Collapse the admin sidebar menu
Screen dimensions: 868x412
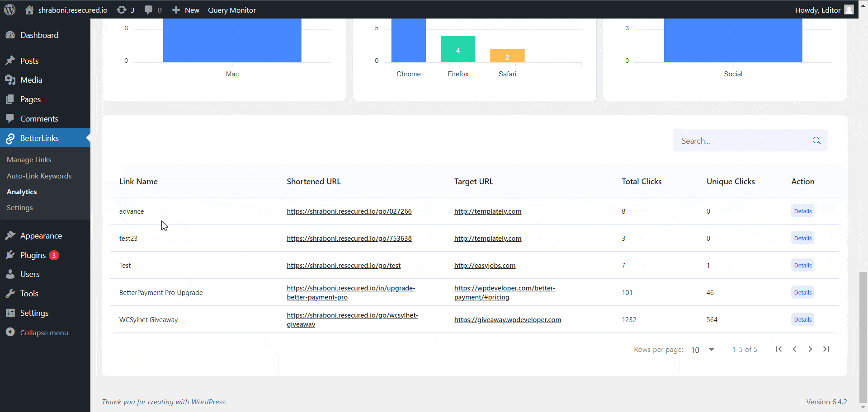[43, 332]
